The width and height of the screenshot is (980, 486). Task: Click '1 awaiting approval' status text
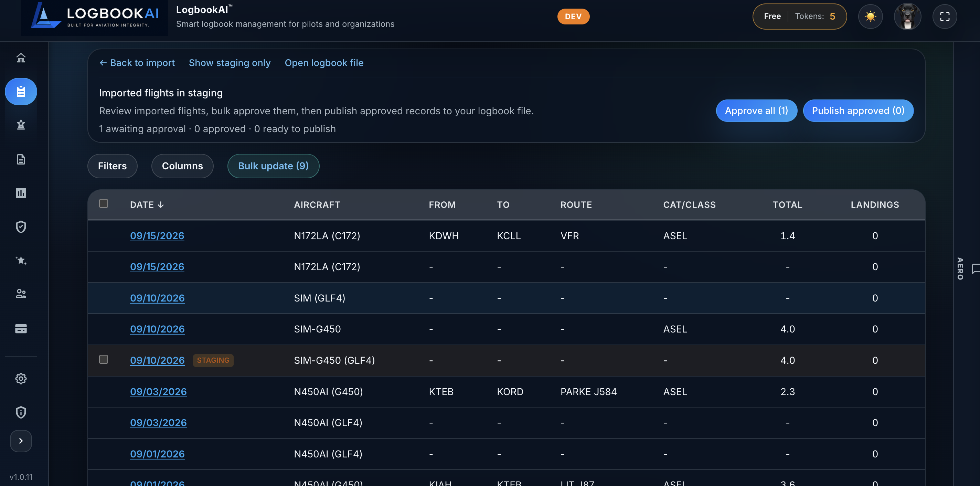coord(142,129)
